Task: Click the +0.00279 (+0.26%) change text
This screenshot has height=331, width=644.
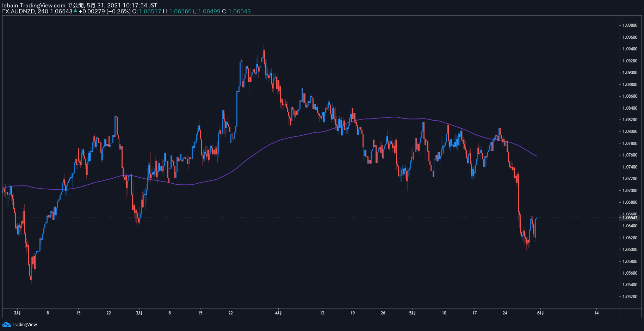Action: point(105,11)
